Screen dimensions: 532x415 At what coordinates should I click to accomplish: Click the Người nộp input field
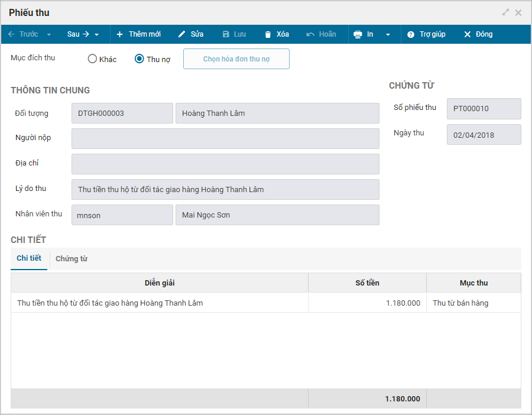pyautogui.click(x=225, y=138)
